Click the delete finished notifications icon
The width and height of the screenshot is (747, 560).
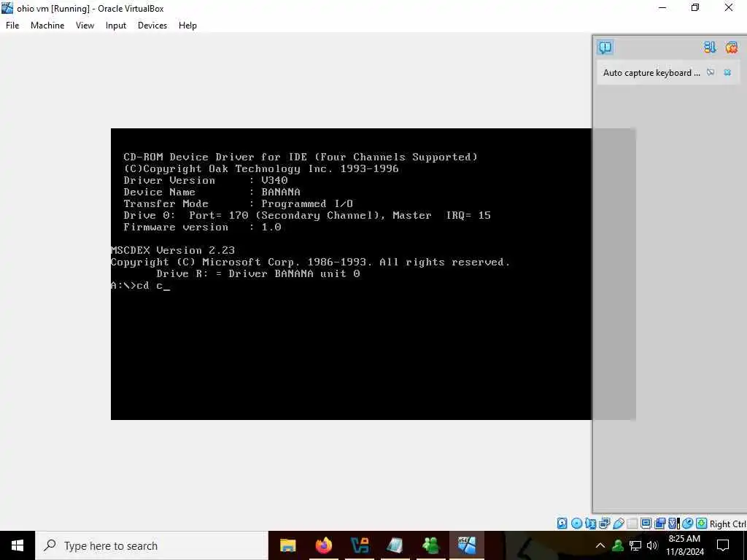[x=731, y=47]
